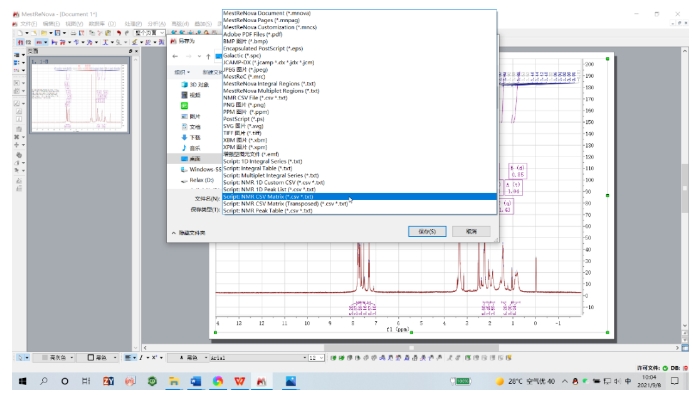Go up one folder level in dialog
Viewport: 693px width, 395px height.
click(208, 57)
